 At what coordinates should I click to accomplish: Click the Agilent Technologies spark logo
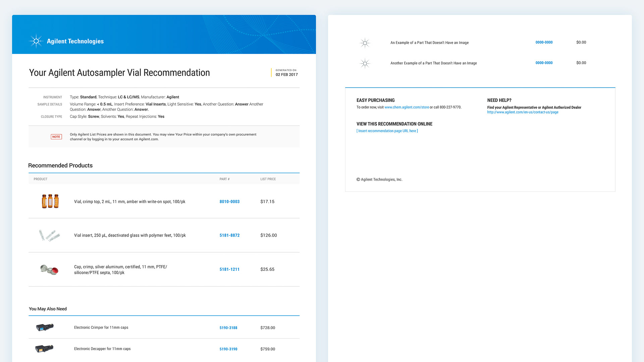tap(36, 41)
